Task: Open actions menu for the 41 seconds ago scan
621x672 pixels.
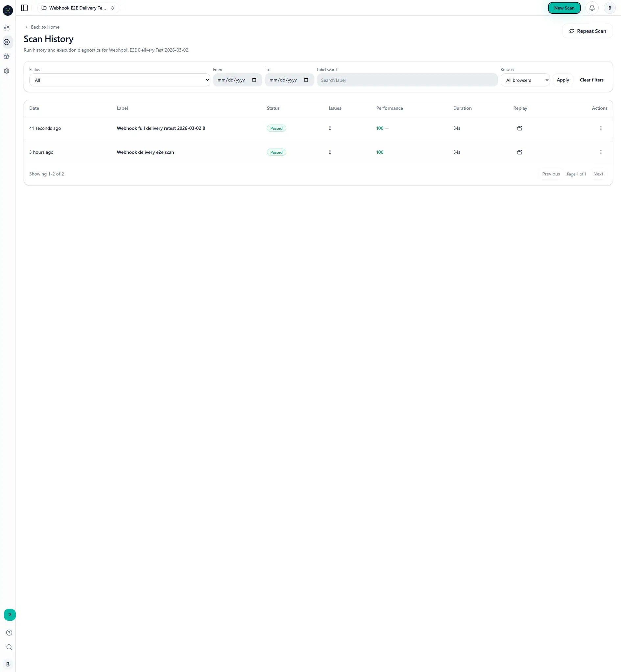Action: pyautogui.click(x=601, y=128)
